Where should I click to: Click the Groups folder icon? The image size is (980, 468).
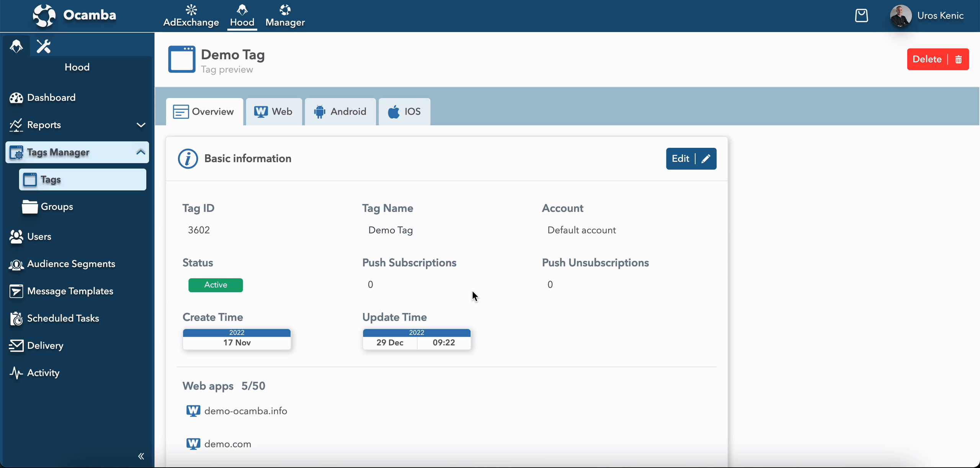[29, 207]
